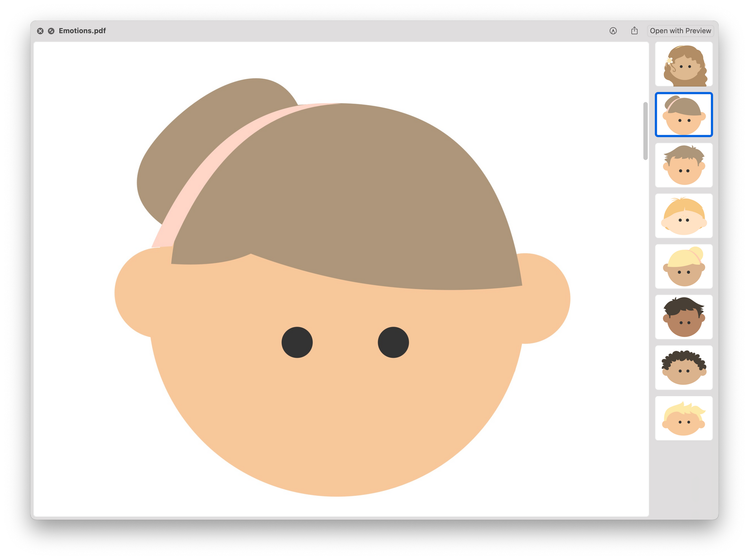The image size is (749, 560).
Task: Click the left eye of the face
Action: coord(297,343)
